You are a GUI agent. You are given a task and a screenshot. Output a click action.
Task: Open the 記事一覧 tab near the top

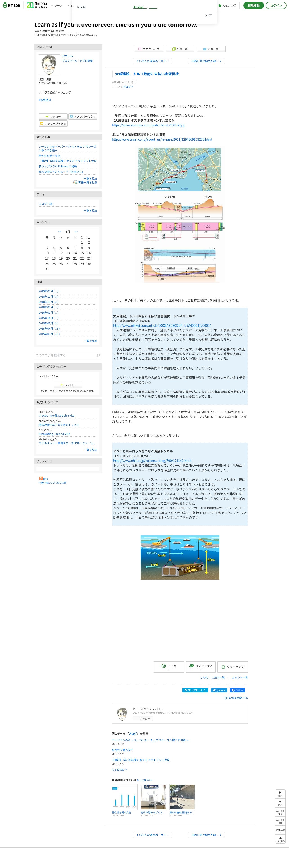pyautogui.click(x=180, y=49)
